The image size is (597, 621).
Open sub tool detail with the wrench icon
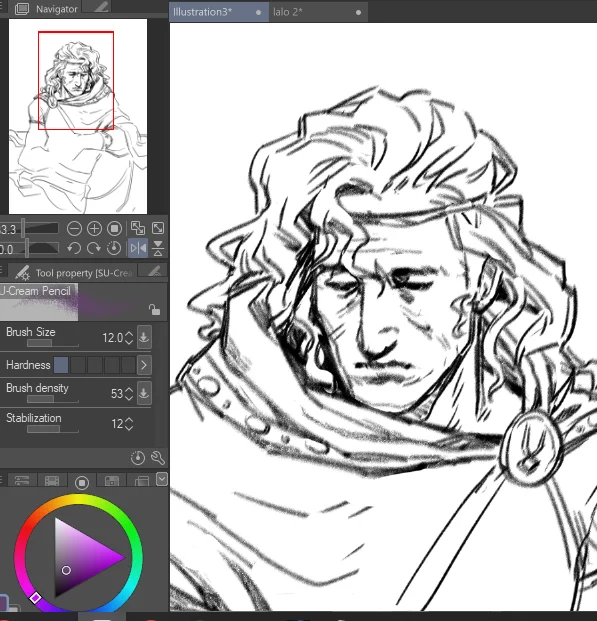(158, 458)
